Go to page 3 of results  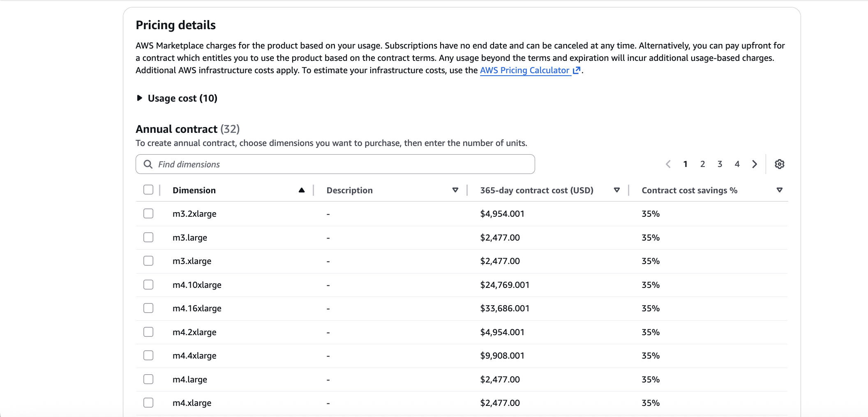pos(720,164)
